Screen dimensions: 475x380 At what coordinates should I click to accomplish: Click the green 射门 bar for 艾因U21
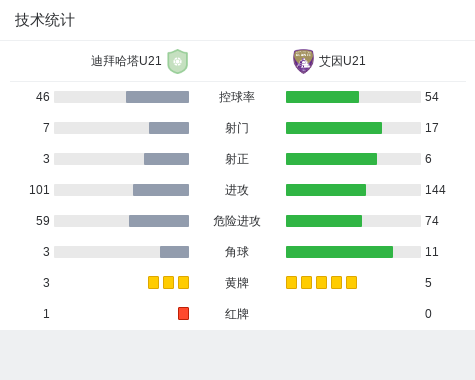pyautogui.click(x=334, y=128)
